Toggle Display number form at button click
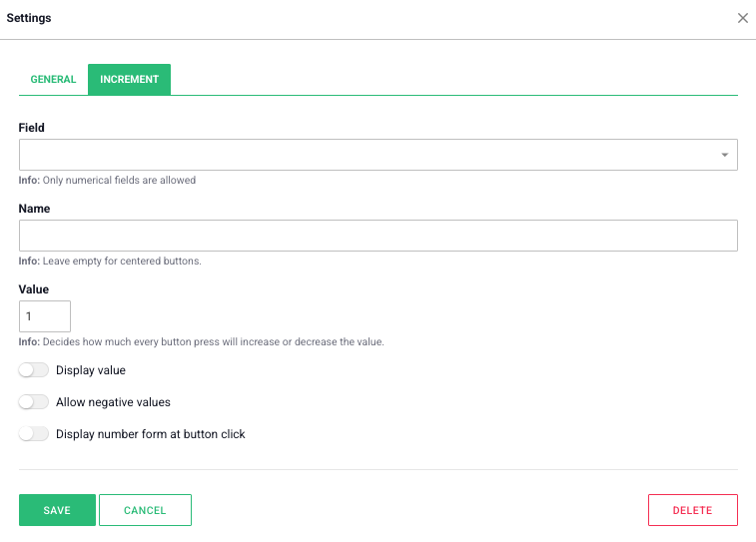The image size is (756, 542). tap(33, 434)
